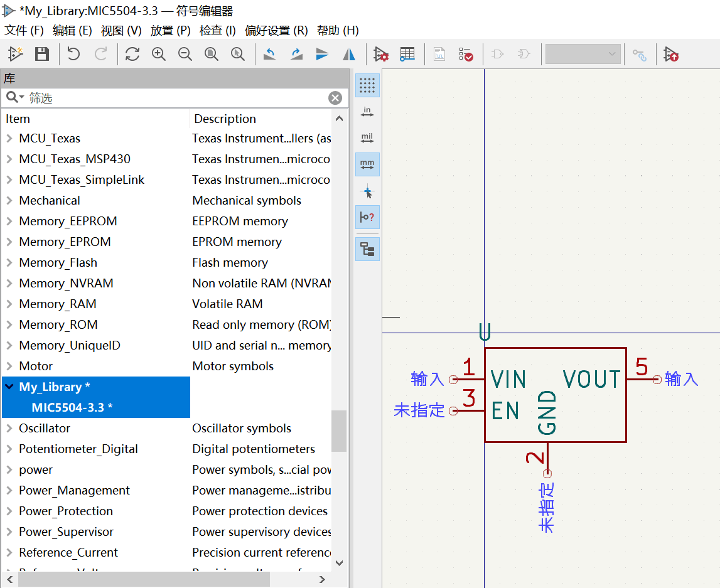The height and width of the screenshot is (588, 720).
Task: Toggle pin electrical type display
Action: tap(367, 217)
